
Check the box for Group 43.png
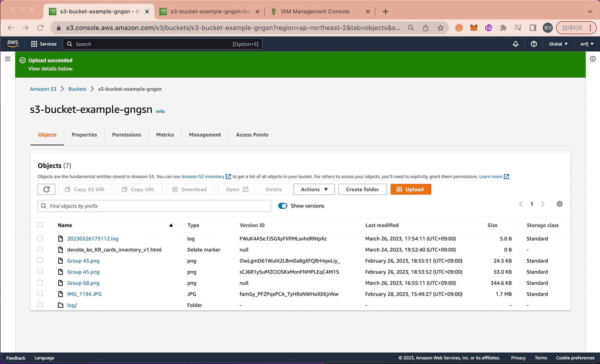pyautogui.click(x=40, y=261)
